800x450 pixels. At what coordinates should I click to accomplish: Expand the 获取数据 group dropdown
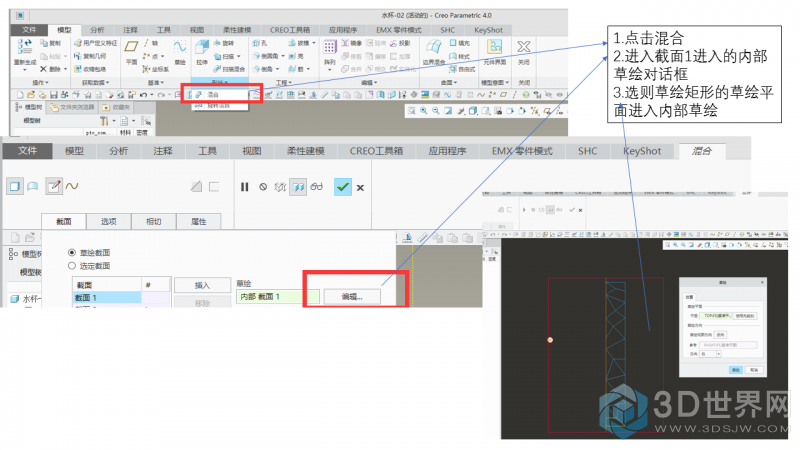[96, 83]
